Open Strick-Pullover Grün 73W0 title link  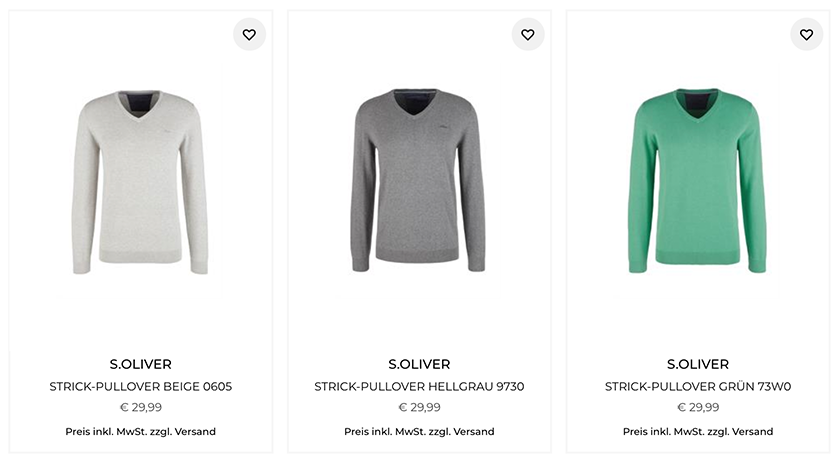tap(698, 386)
